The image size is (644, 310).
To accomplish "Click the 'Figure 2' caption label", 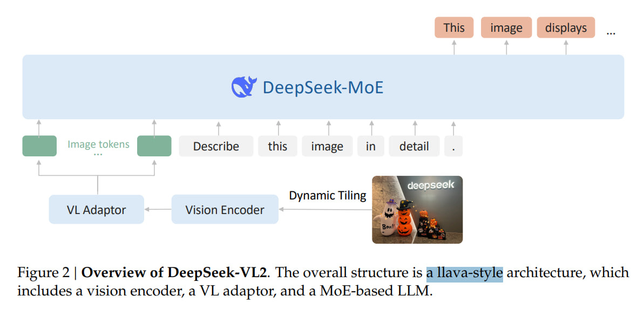I will (x=43, y=273).
